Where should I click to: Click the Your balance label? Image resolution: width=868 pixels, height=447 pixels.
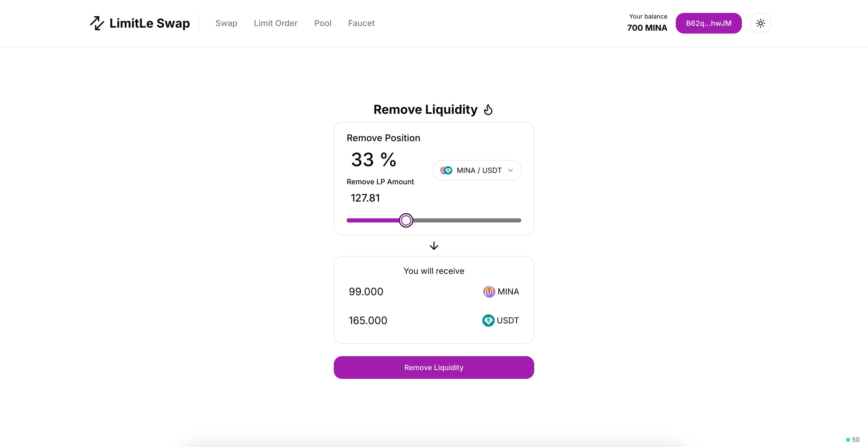648,17
